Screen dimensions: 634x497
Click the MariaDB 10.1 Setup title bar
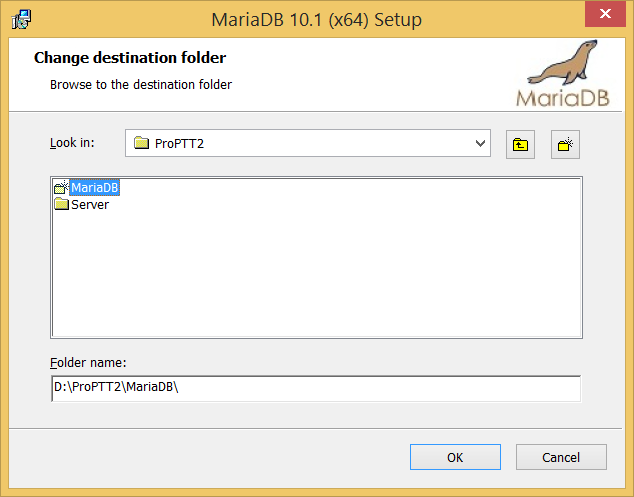300,19
